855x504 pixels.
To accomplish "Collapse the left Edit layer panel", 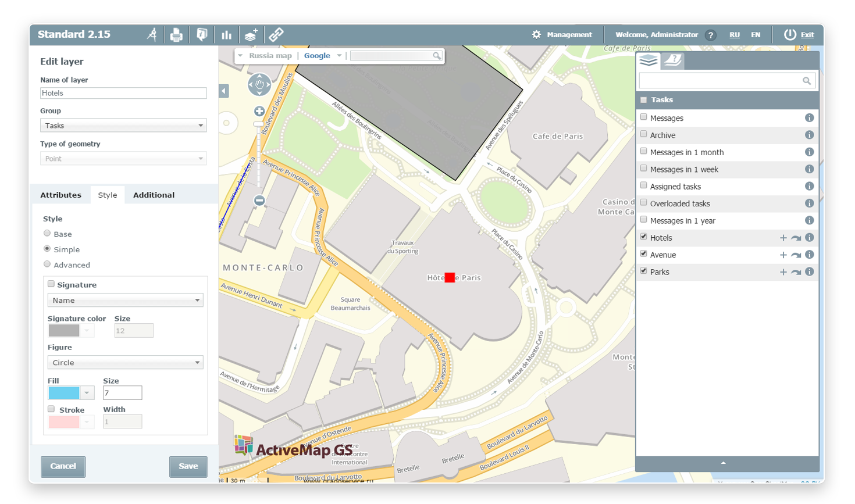I will point(224,91).
